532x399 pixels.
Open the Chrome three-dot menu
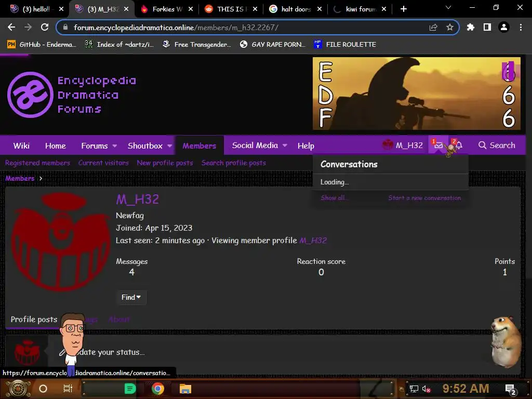coord(521,27)
